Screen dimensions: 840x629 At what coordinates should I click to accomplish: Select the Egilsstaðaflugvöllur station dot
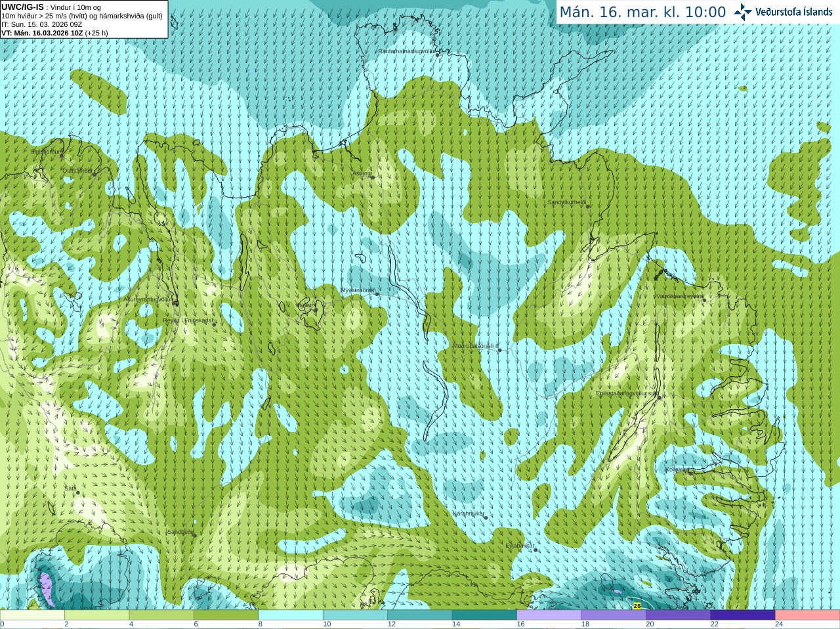(658, 397)
